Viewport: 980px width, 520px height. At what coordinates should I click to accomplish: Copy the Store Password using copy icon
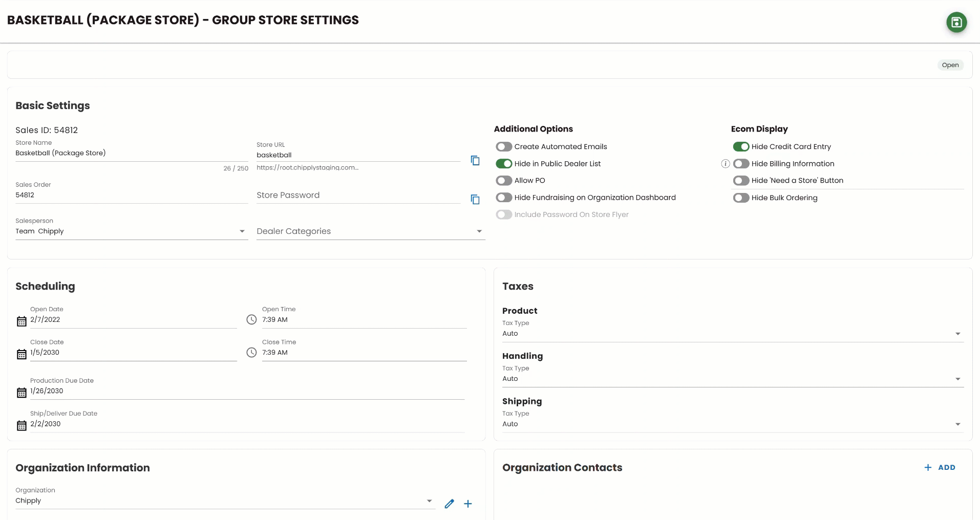coord(475,200)
